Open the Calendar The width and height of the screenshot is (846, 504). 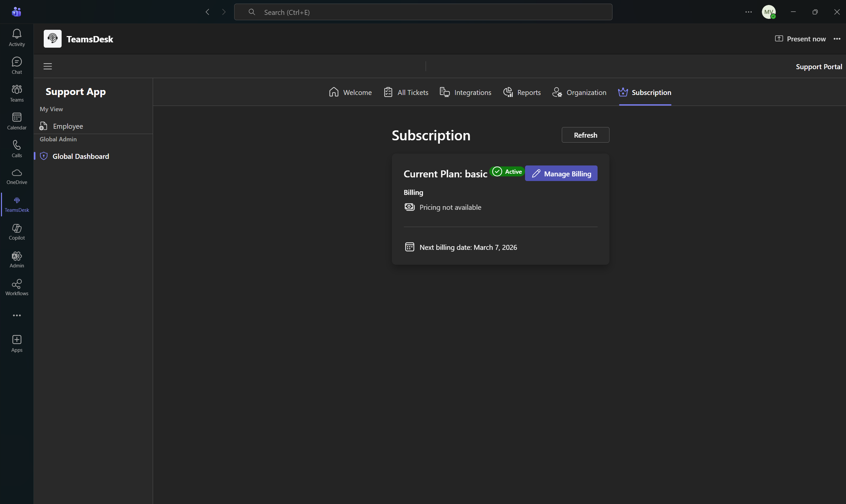click(x=17, y=120)
